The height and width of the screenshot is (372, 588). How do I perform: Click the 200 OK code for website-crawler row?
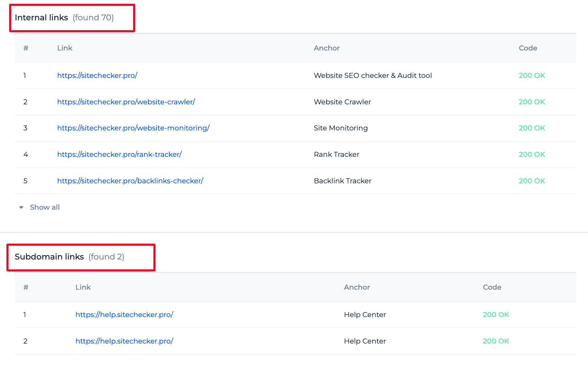[532, 102]
